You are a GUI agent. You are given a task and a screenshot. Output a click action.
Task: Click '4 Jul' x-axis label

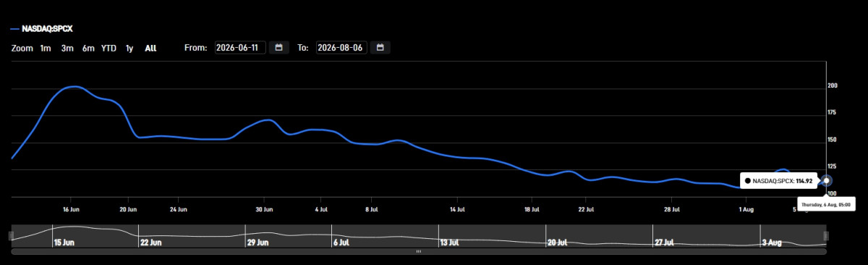pyautogui.click(x=320, y=209)
